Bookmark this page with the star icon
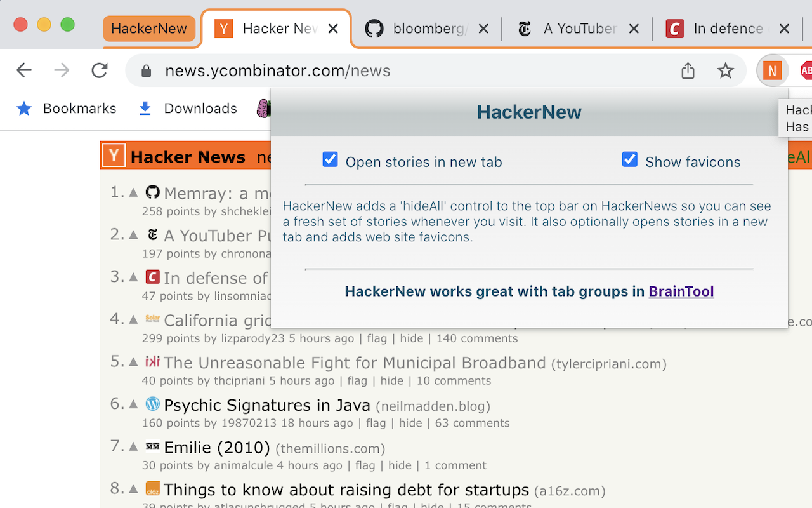The width and height of the screenshot is (812, 508). click(x=725, y=70)
